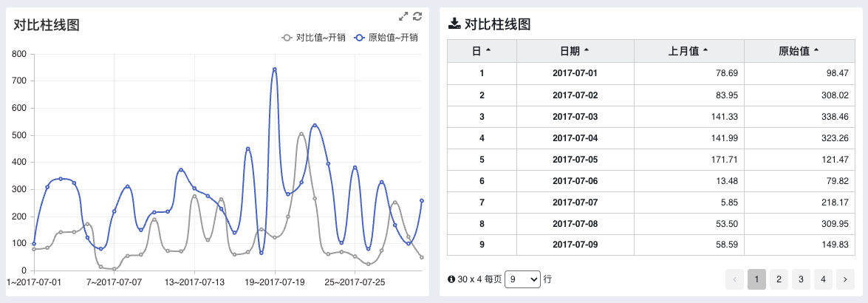Switch to page 2 of the table
This screenshot has width=868, height=303.
coord(779,280)
